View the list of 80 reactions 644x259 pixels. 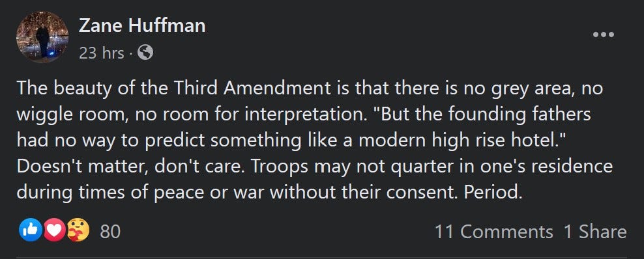click(110, 232)
